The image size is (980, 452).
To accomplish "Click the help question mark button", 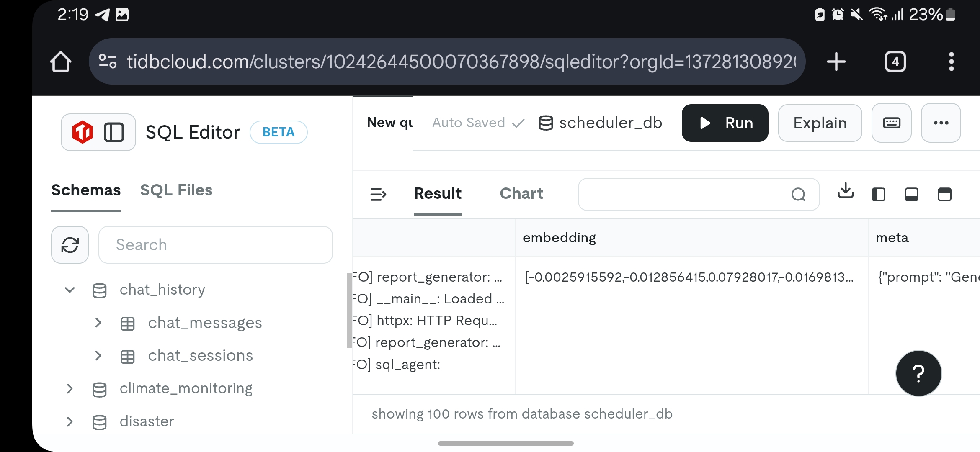I will pyautogui.click(x=918, y=373).
